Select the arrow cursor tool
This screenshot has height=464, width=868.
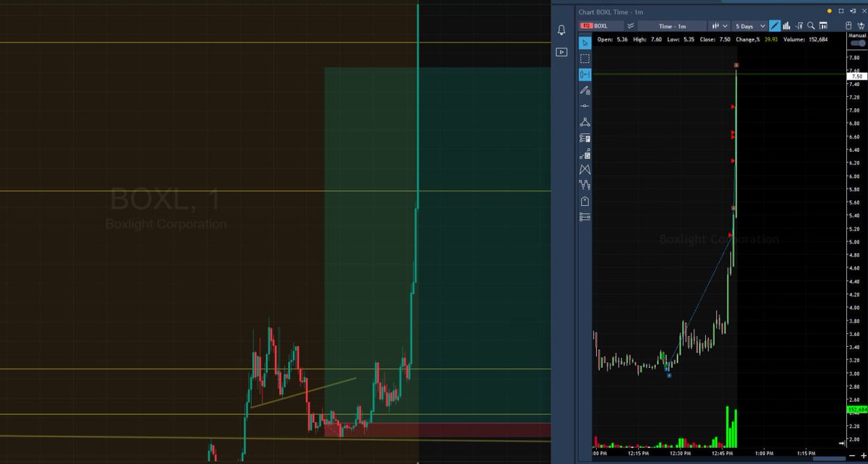point(584,43)
